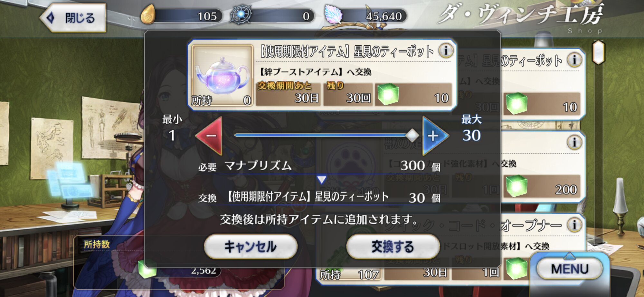Tap info icon on second shop list item
Screen dimensions: 644x297
[x=574, y=142]
